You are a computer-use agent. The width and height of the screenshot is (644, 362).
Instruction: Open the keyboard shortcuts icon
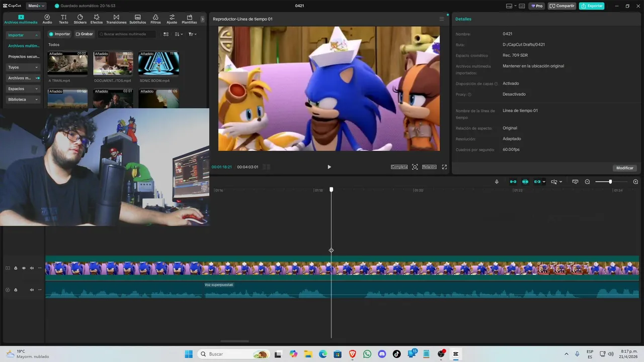(x=522, y=6)
